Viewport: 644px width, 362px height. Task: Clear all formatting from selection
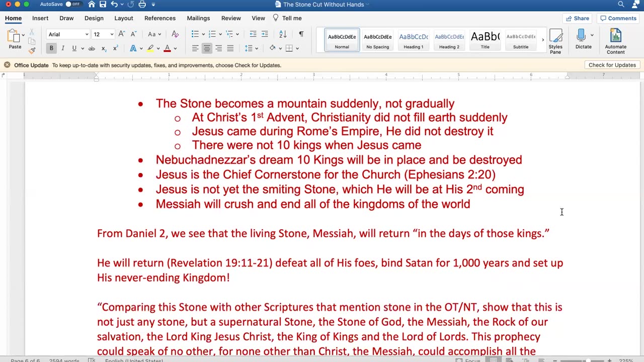[x=175, y=34]
